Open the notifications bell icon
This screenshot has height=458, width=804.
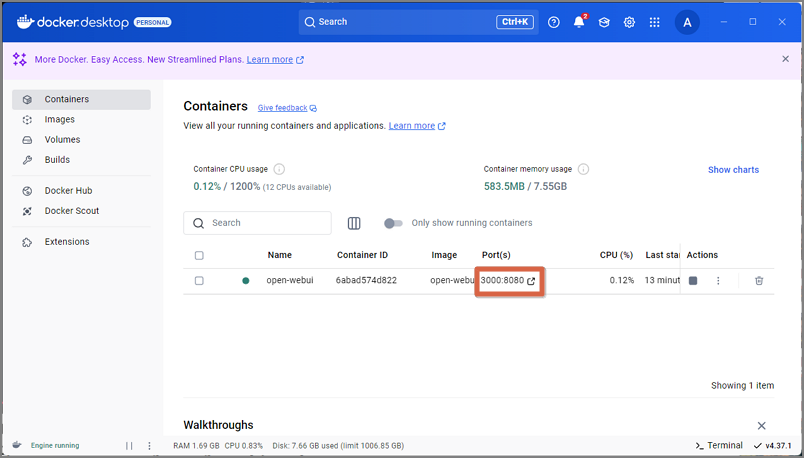click(x=579, y=22)
